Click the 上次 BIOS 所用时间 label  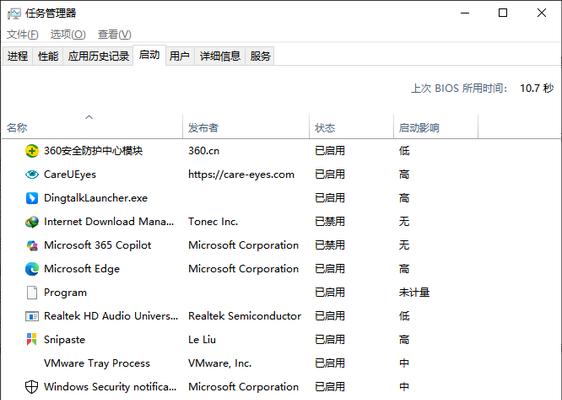tap(459, 88)
